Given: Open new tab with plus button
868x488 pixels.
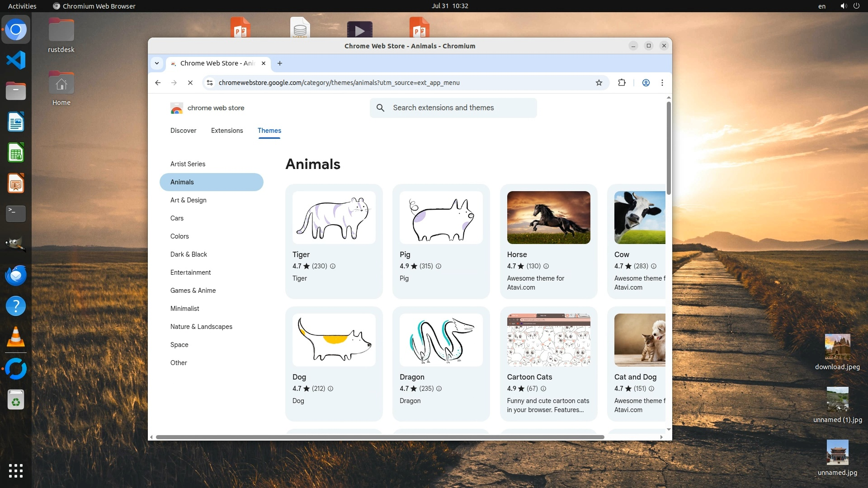Looking at the screenshot, I should click(280, 63).
